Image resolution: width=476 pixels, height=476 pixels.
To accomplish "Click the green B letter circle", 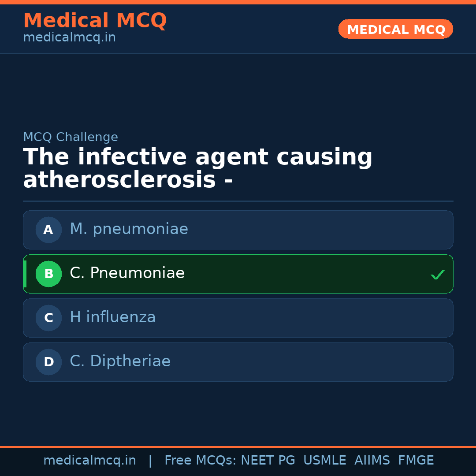I will 48,274.
